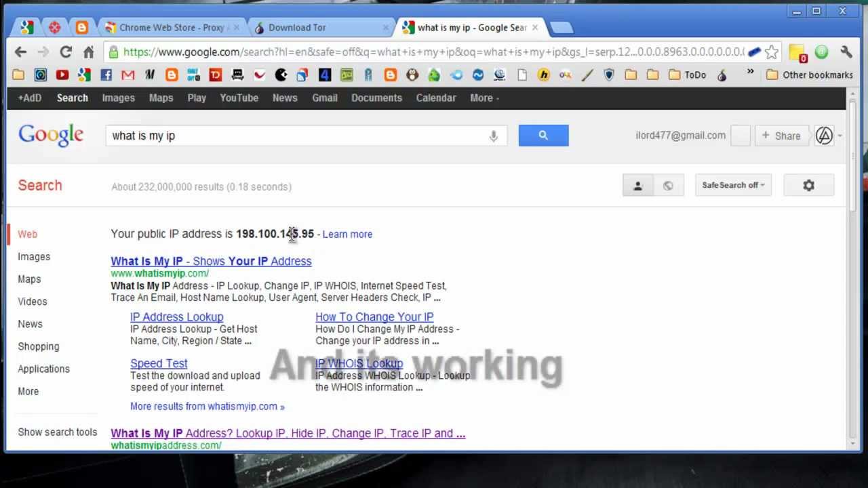Open Gmail in the black Google bar
This screenshot has height=488, width=868.
pyautogui.click(x=324, y=98)
